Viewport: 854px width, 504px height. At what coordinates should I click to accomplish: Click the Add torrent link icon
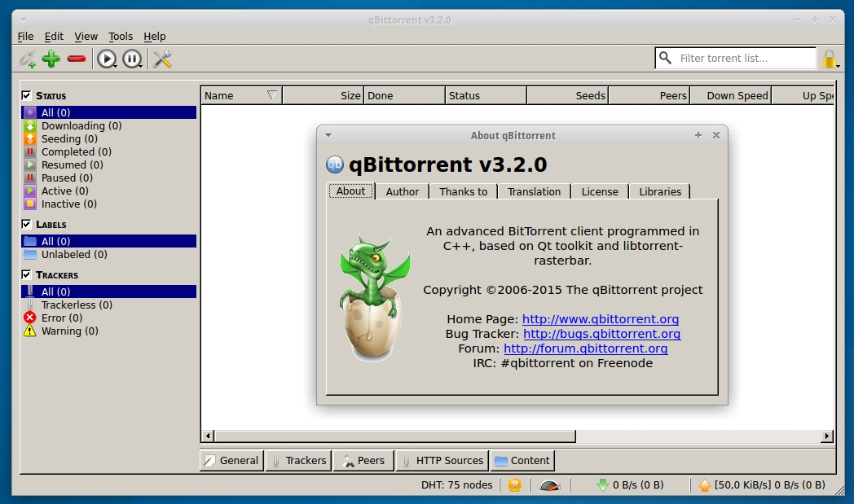tap(26, 59)
